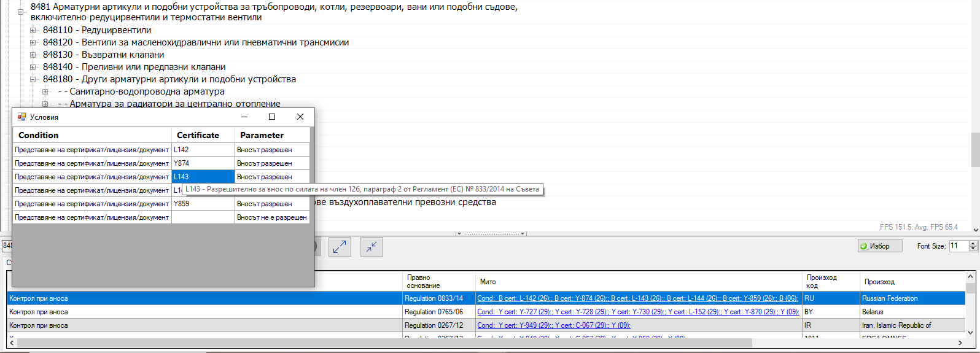
Task: Maximize the Условия dialog window
Action: 272,117
